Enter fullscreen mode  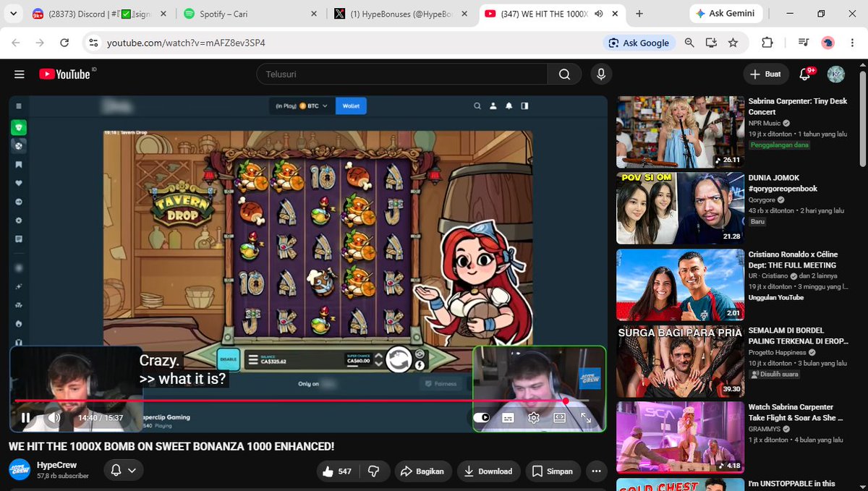(585, 418)
